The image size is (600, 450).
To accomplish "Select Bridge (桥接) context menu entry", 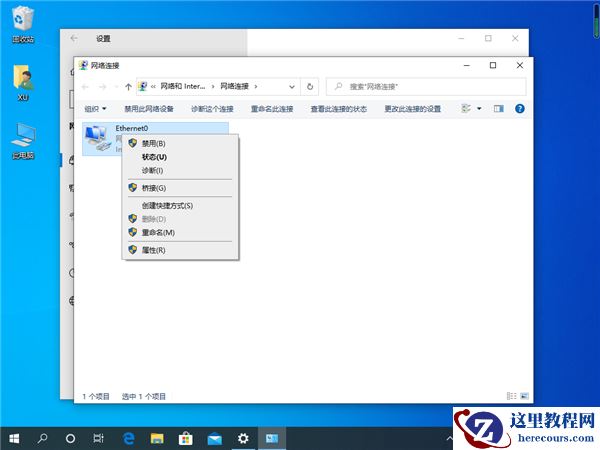I will click(180, 188).
